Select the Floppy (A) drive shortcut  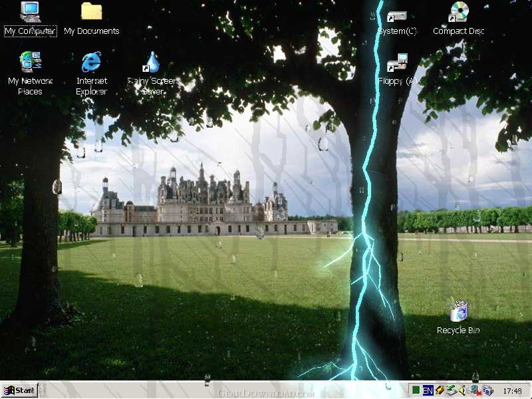point(397,70)
